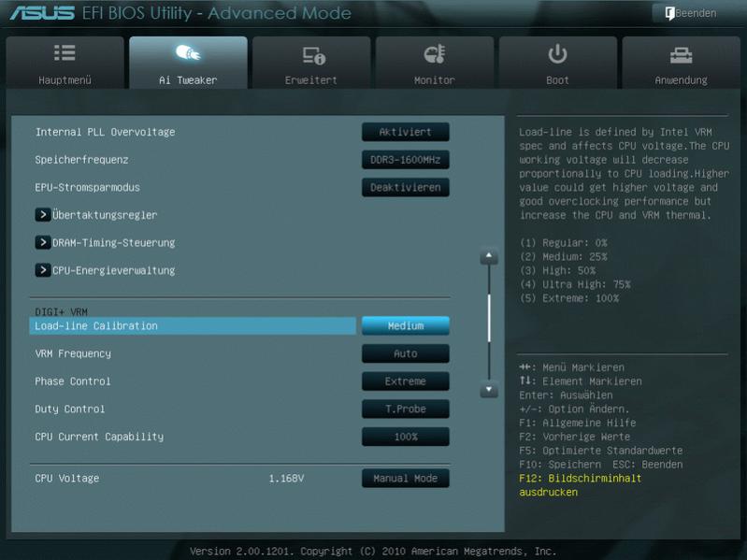This screenshot has width=747, height=560.
Task: Change Duty Control value T.Probe
Action: [x=406, y=409]
